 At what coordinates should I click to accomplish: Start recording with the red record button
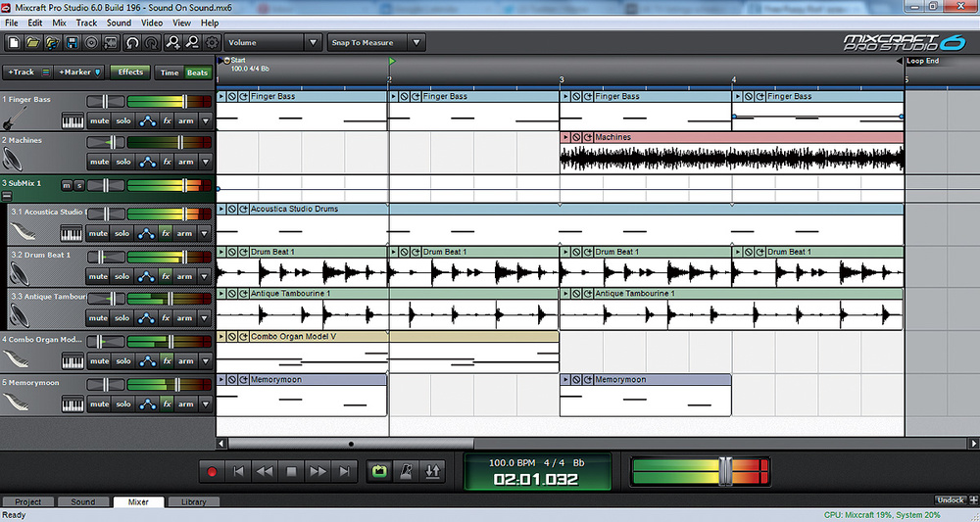(212, 471)
